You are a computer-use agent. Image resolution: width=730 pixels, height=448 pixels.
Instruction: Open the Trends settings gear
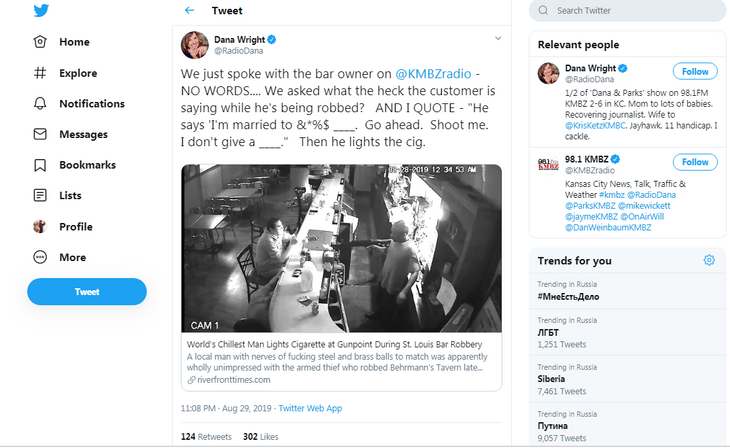point(709,260)
